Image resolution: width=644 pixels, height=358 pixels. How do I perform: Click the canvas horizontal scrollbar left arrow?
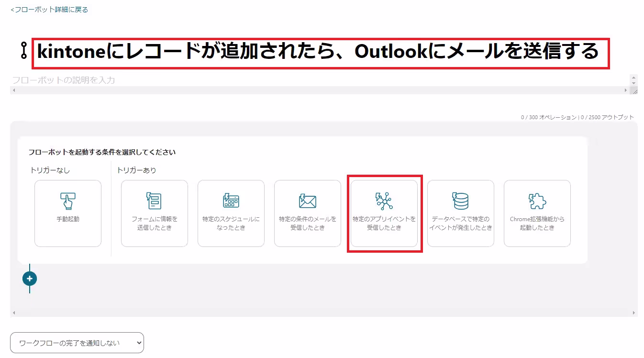(x=13, y=313)
